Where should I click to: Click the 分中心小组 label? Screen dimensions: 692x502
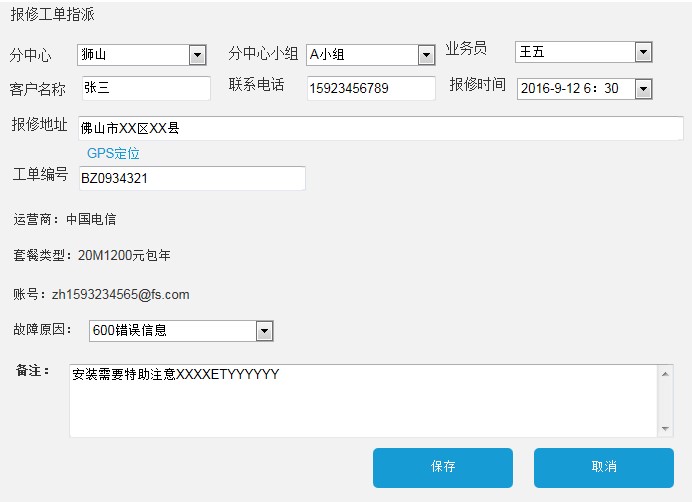point(263,53)
